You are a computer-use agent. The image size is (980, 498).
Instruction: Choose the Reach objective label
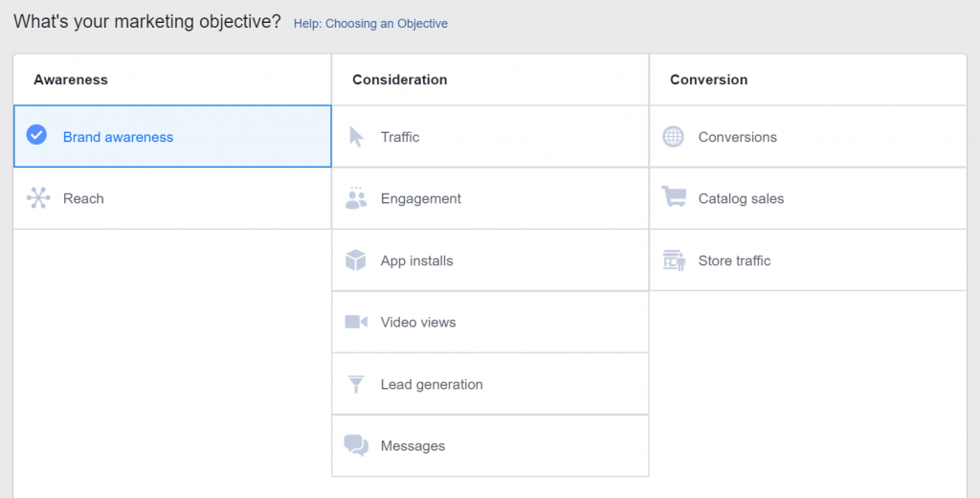(83, 198)
